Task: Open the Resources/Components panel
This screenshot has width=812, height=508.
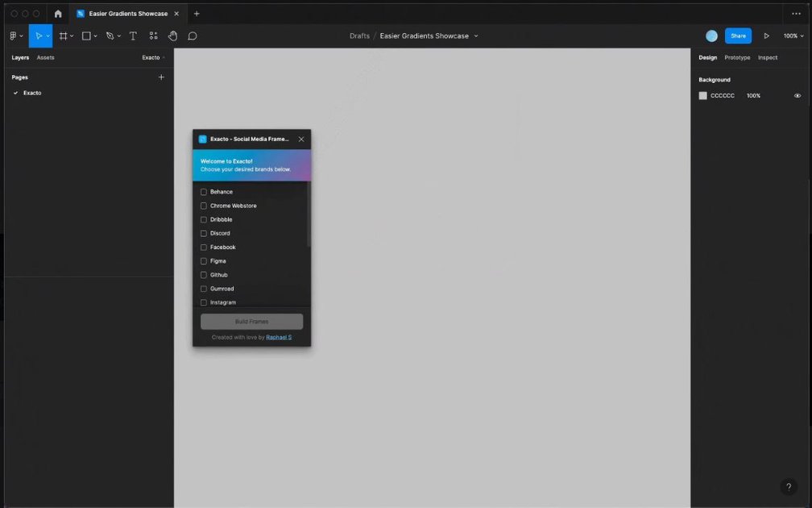Action: pos(153,35)
